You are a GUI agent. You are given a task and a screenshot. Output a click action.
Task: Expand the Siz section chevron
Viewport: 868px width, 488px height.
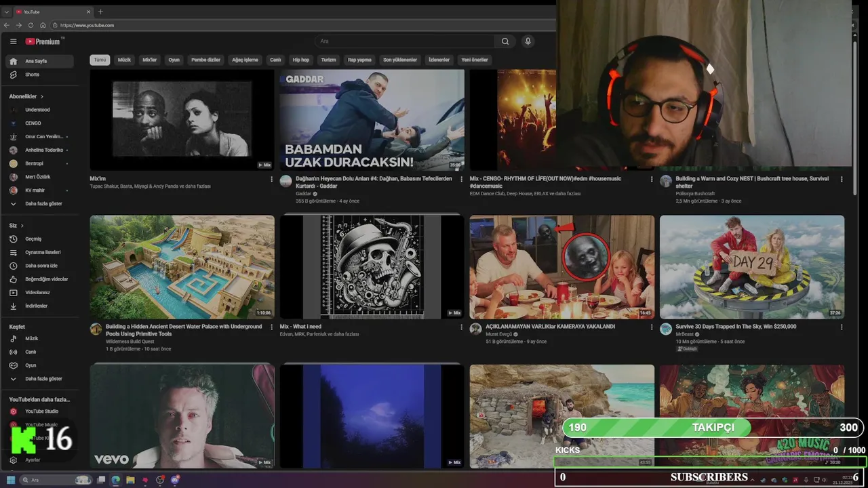pyautogui.click(x=22, y=226)
